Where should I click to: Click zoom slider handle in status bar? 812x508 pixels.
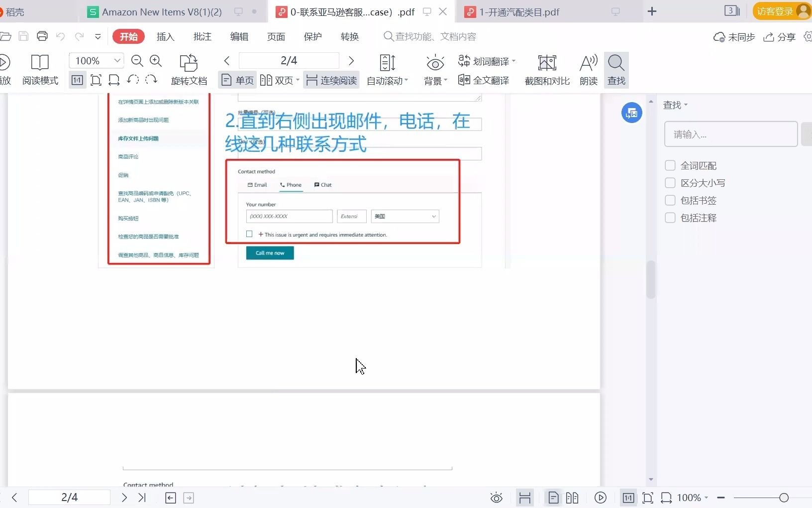(784, 498)
